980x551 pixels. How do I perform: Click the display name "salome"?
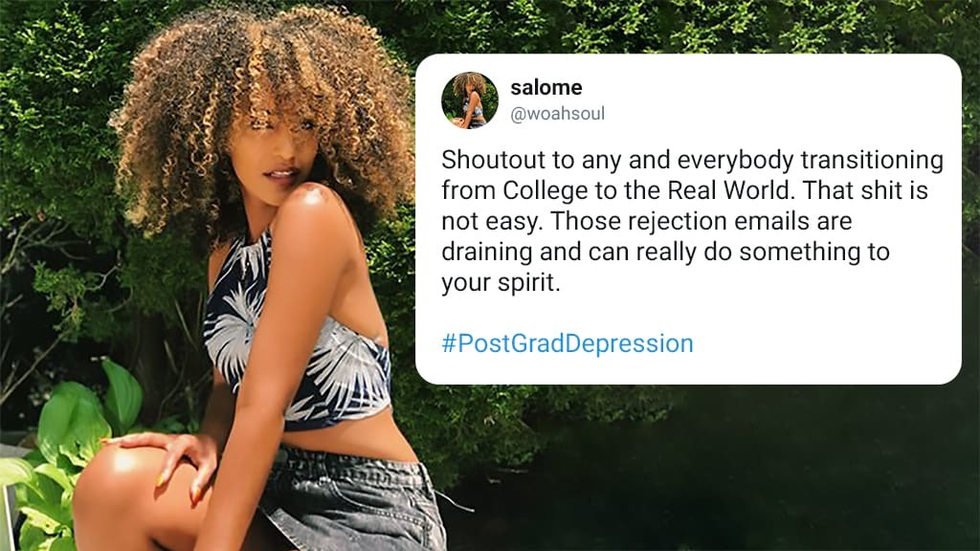point(546,87)
